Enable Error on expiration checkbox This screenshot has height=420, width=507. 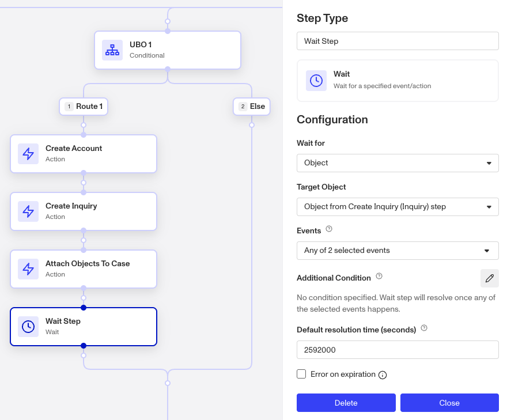pos(301,374)
